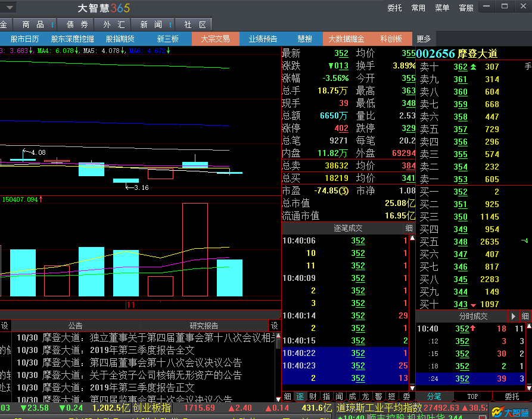Switch to the TOP tab

click(472, 396)
